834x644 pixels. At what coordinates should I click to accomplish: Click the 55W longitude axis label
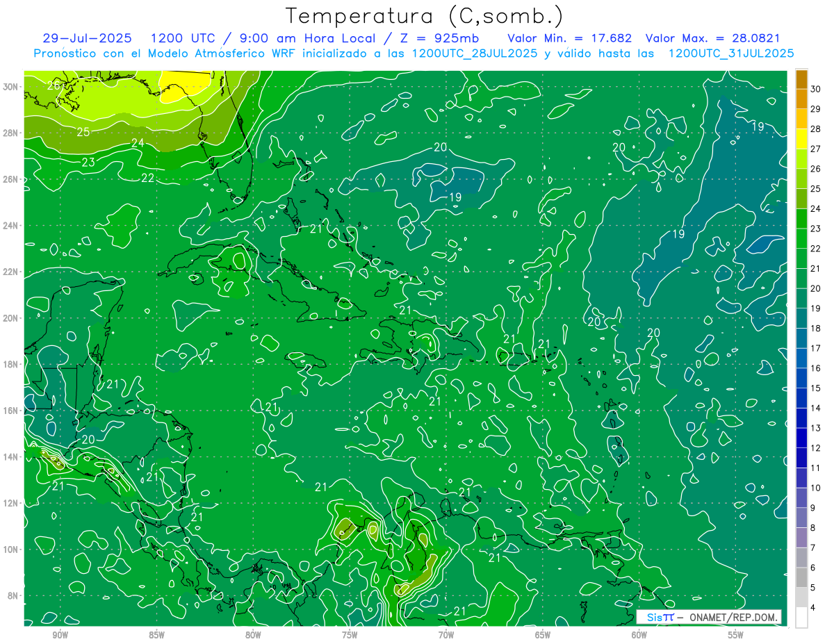(735, 635)
